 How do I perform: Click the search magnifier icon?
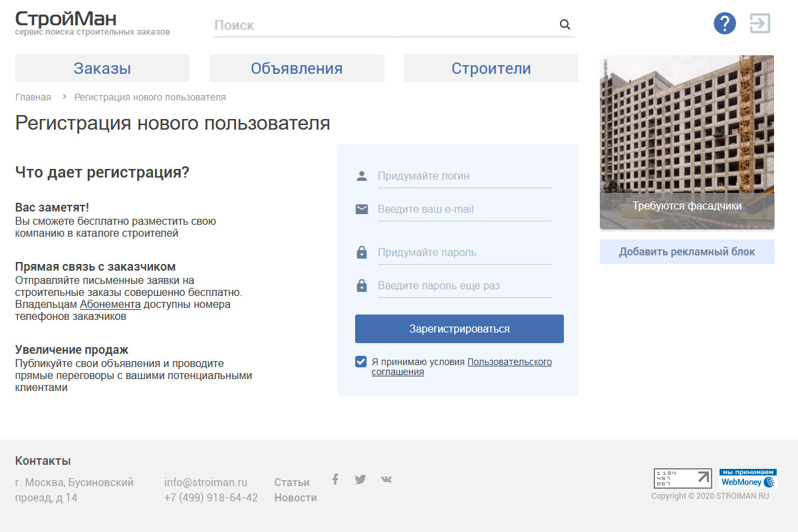(x=565, y=25)
